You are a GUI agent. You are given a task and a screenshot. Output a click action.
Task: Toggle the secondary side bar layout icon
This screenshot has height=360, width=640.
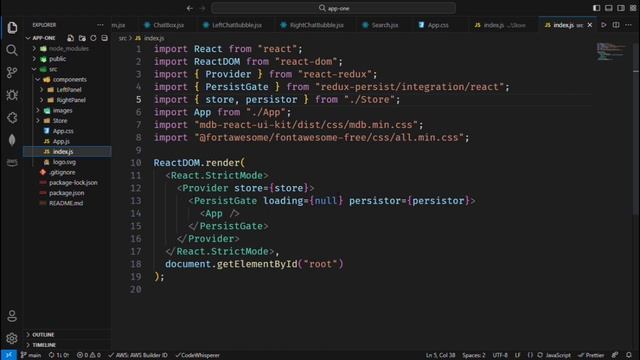click(x=621, y=8)
